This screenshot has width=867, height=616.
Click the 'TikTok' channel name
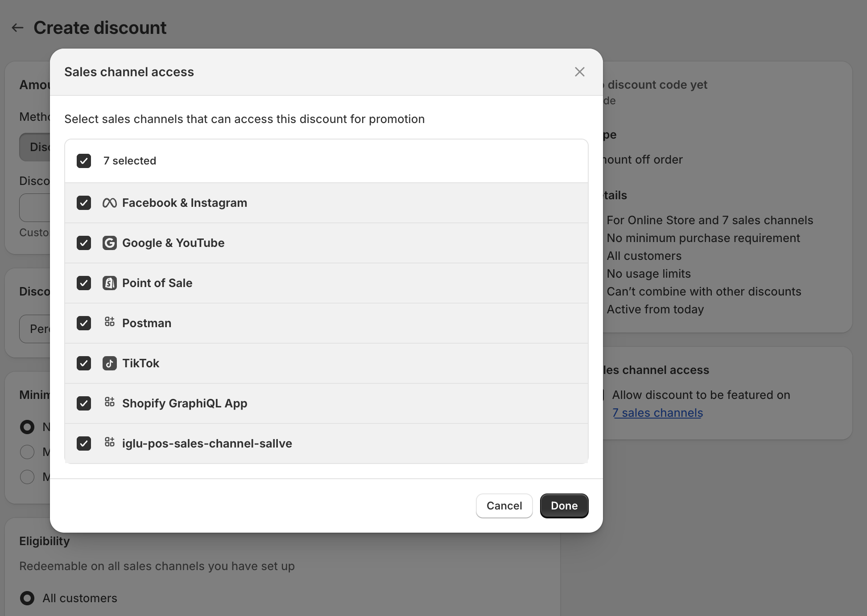point(141,363)
